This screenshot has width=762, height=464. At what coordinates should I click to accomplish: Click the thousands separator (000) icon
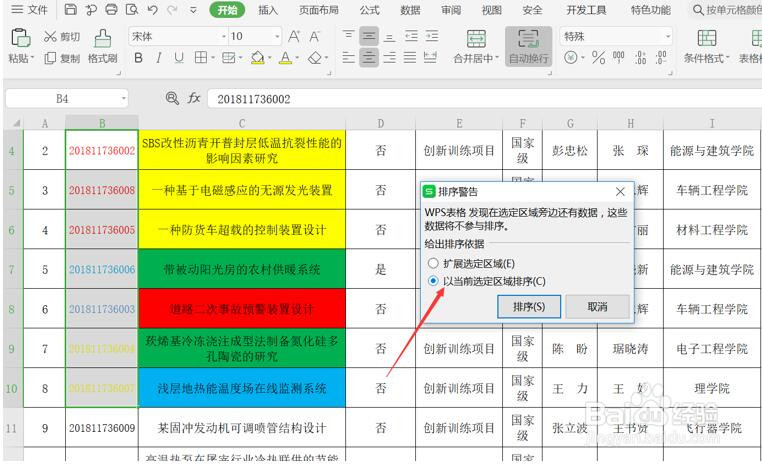click(619, 58)
